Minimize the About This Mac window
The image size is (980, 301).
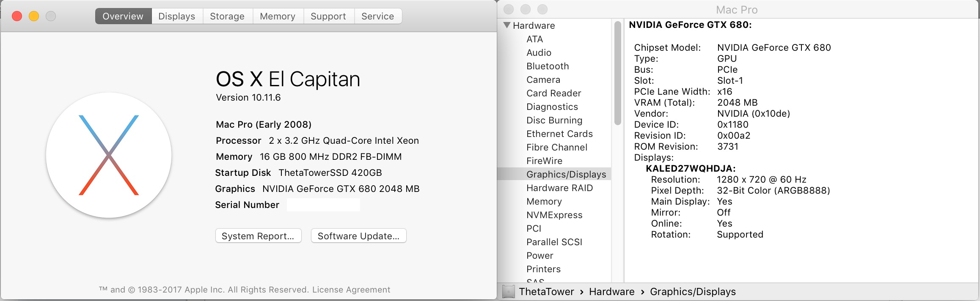[34, 16]
